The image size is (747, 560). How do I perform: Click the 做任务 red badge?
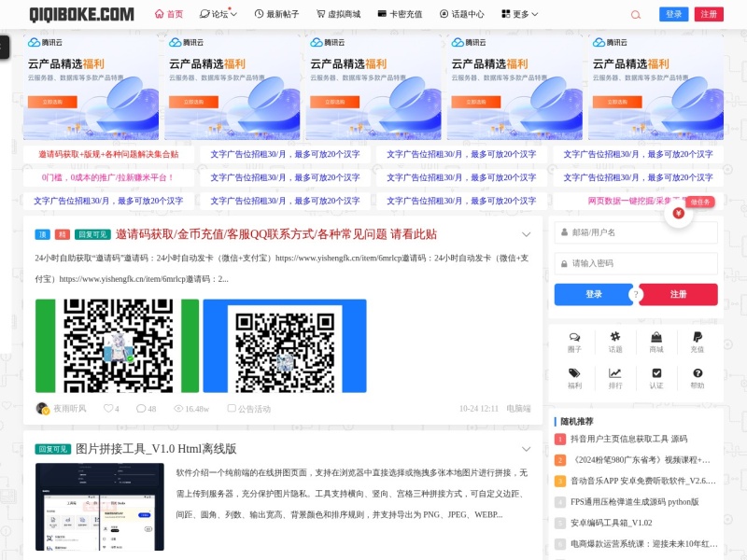(700, 202)
